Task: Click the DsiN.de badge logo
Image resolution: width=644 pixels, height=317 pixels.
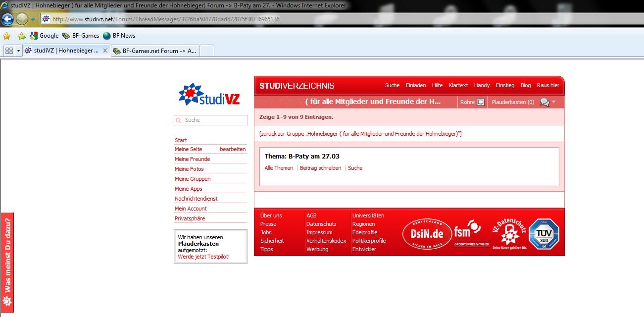Action: point(427,233)
